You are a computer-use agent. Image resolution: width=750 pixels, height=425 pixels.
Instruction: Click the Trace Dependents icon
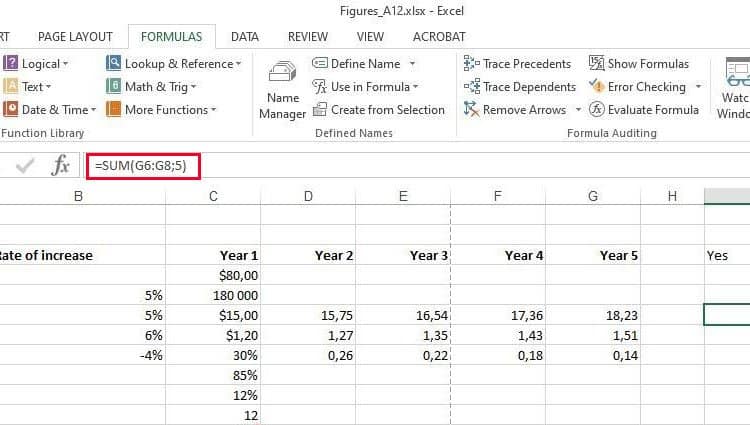coord(472,87)
